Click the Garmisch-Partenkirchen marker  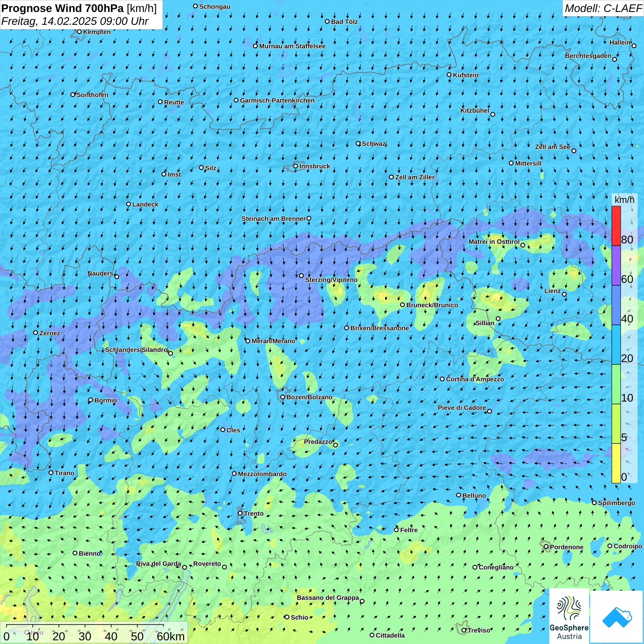(x=236, y=100)
